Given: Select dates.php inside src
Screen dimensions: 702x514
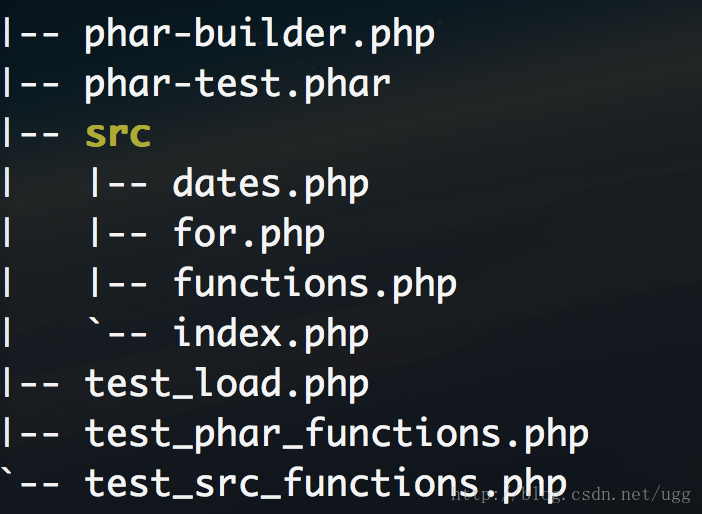Looking at the screenshot, I should click(270, 184).
